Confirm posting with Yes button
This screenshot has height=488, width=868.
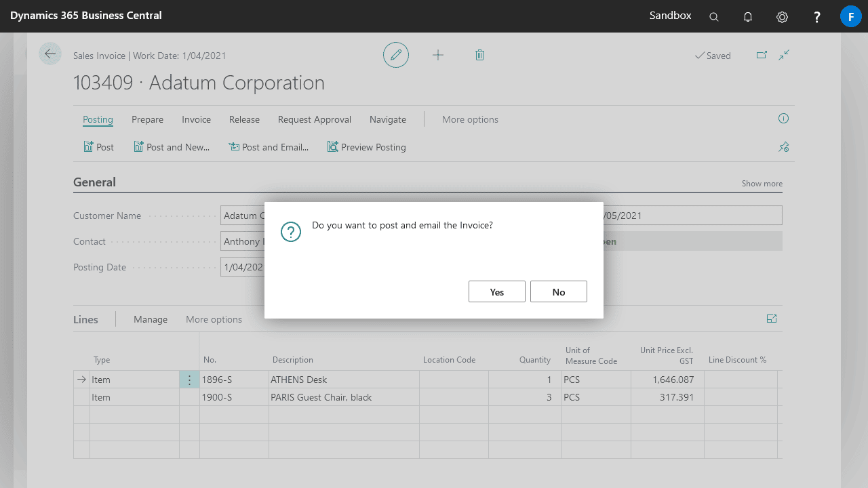(x=497, y=291)
